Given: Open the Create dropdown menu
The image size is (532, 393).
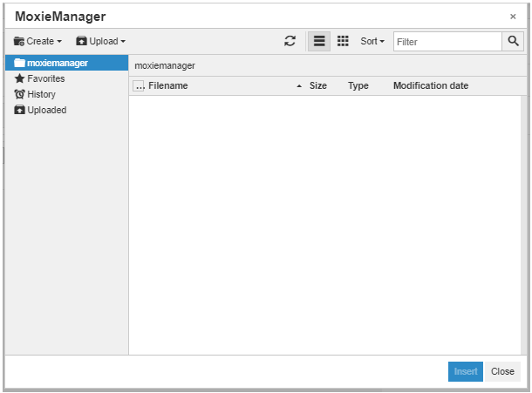Looking at the screenshot, I should tap(38, 41).
